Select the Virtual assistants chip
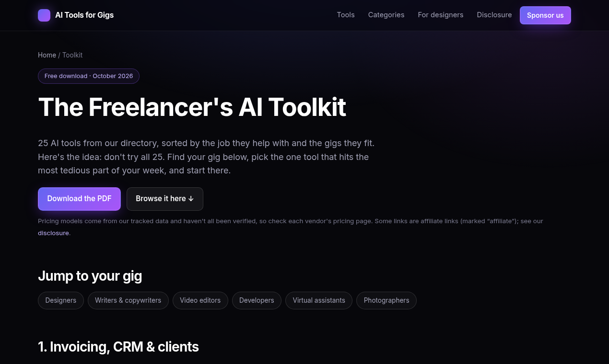Screen dimensions: 609x364 (x=319, y=300)
